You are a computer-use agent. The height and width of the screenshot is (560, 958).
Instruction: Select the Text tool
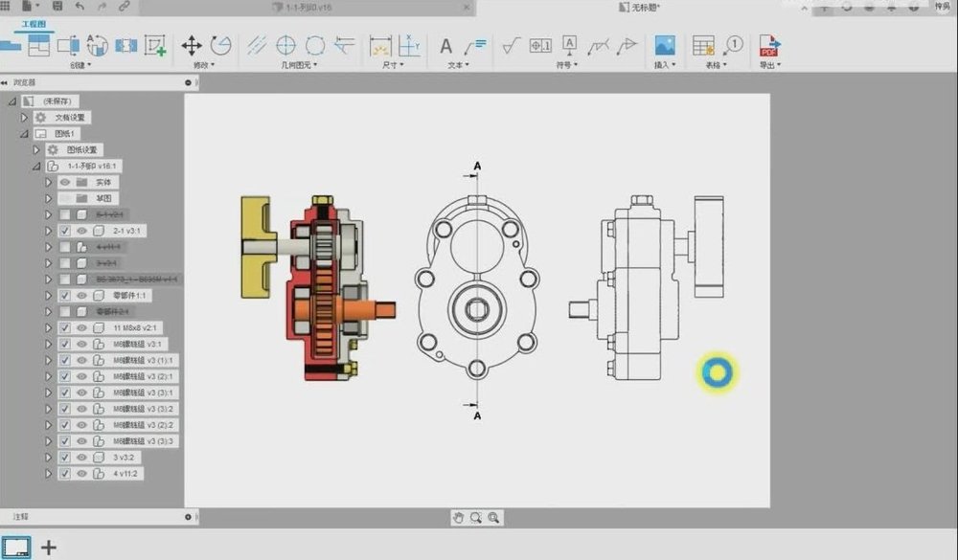click(446, 46)
